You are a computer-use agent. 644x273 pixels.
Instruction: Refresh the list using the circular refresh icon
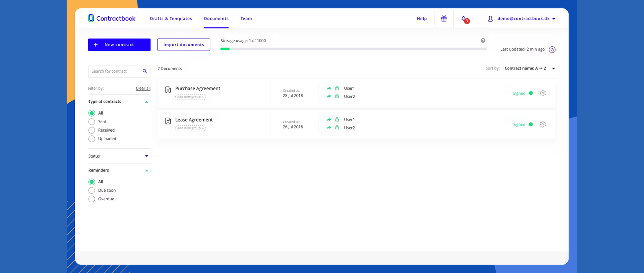[552, 50]
